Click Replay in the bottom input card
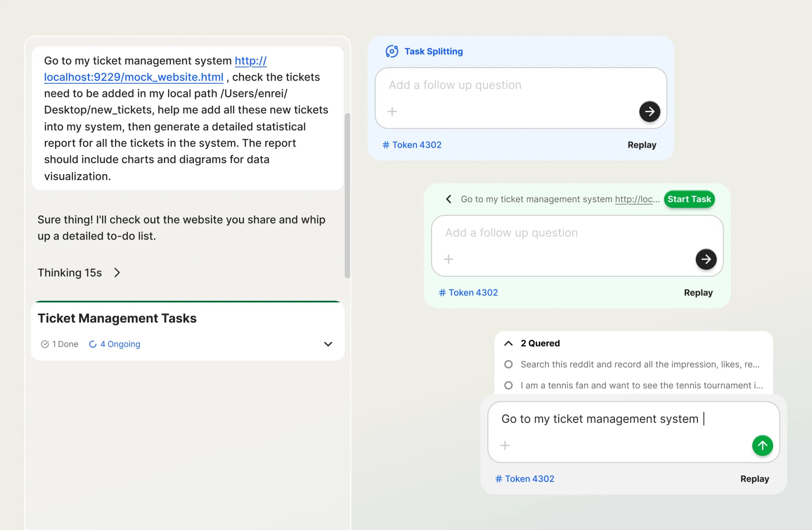Screen dimensions: 812x530 point(754,478)
